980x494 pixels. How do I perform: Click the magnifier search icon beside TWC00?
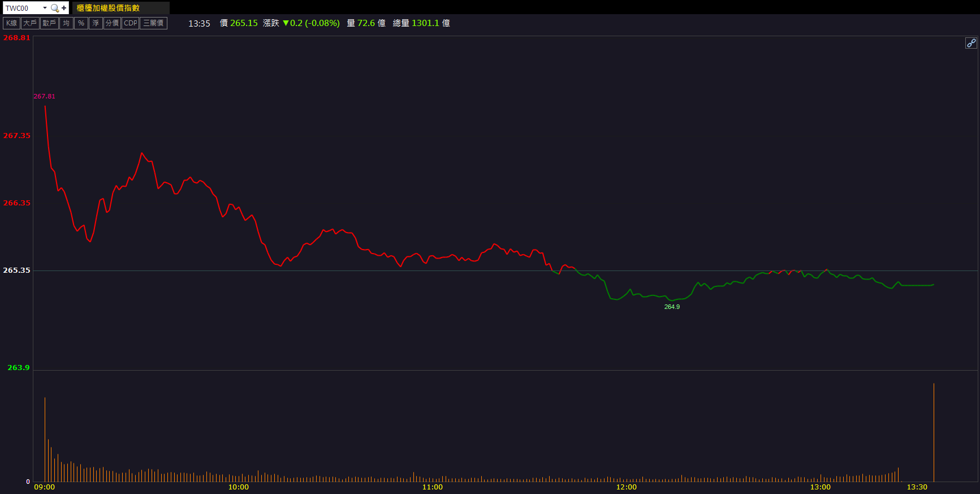(x=54, y=8)
